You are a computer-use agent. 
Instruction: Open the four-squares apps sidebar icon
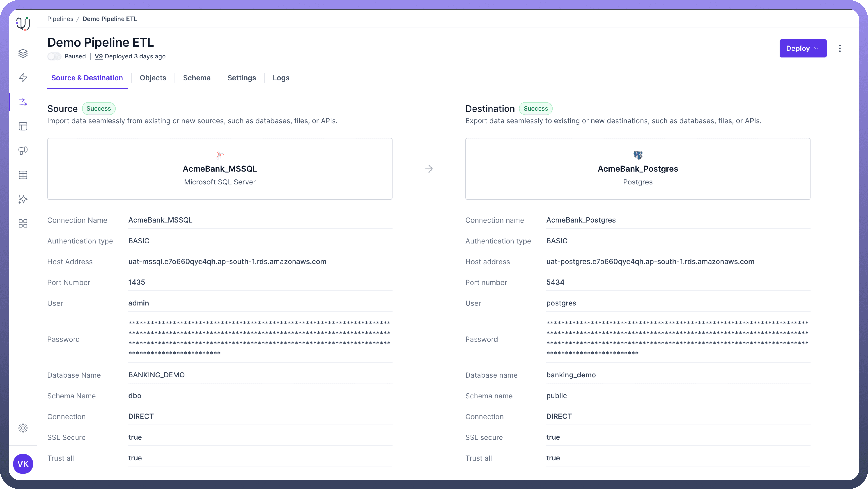coord(23,223)
